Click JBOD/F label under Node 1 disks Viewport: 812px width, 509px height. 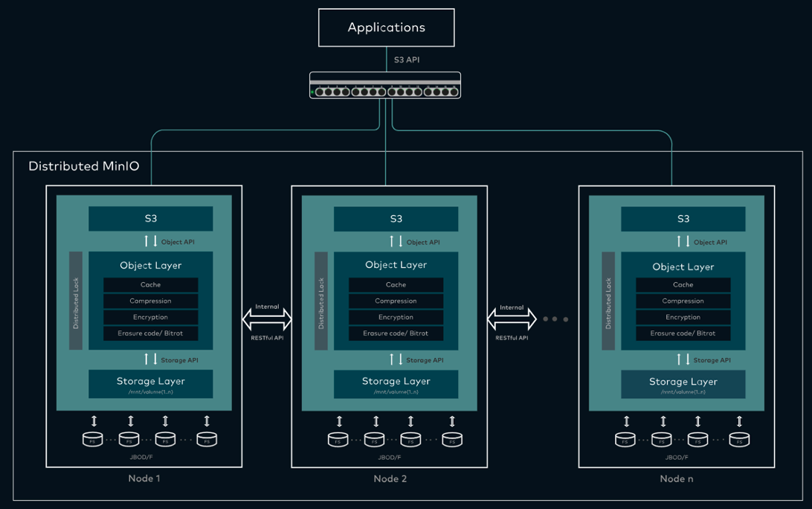tap(141, 457)
